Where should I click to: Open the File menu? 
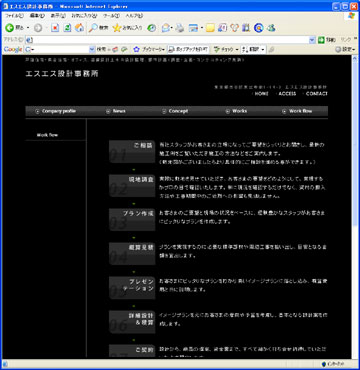[14, 16]
